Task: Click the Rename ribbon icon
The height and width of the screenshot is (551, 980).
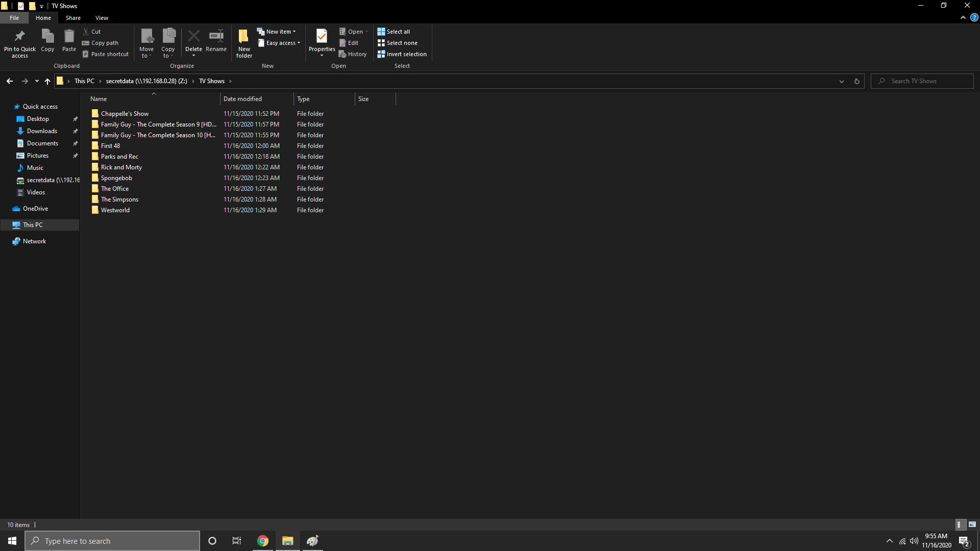Action: tap(216, 36)
